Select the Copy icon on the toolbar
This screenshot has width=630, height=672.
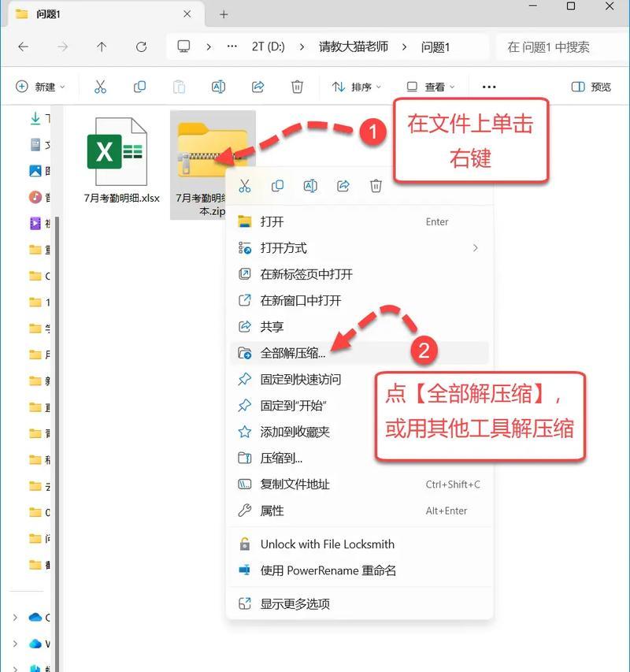pyautogui.click(x=139, y=87)
